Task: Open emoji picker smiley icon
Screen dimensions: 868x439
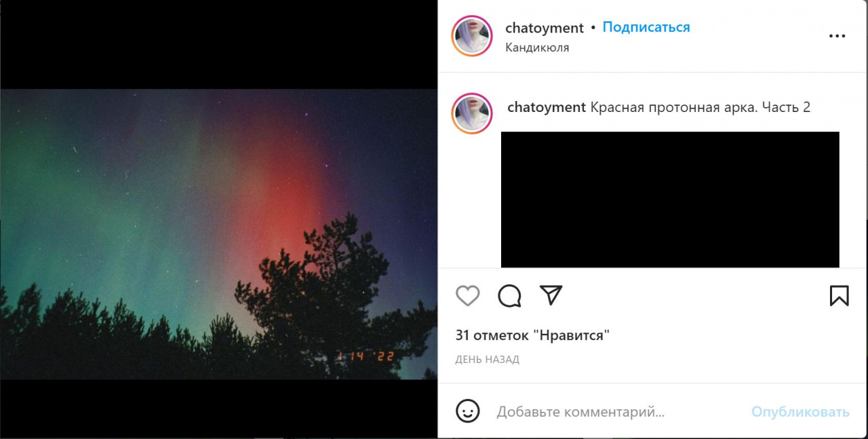Action: (x=468, y=411)
